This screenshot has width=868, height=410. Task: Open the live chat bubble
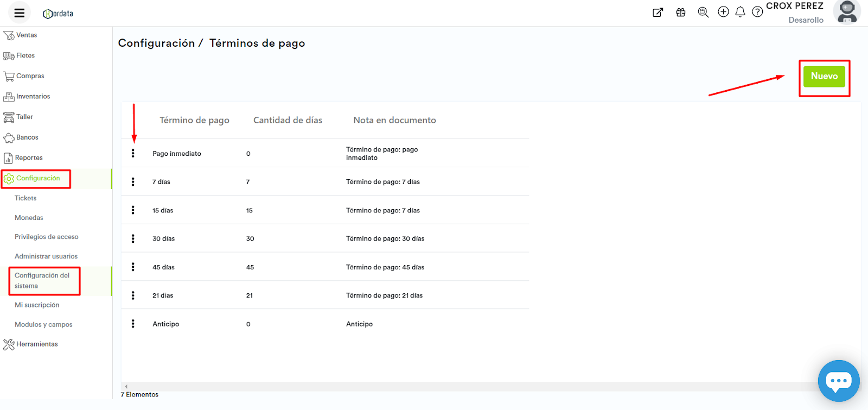pyautogui.click(x=839, y=381)
